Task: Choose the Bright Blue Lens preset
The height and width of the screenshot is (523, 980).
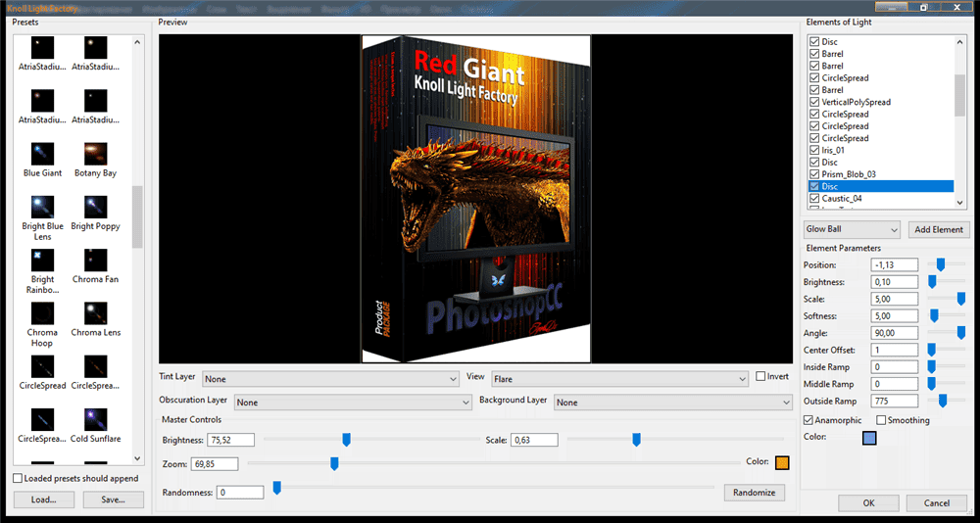Action: 42,207
